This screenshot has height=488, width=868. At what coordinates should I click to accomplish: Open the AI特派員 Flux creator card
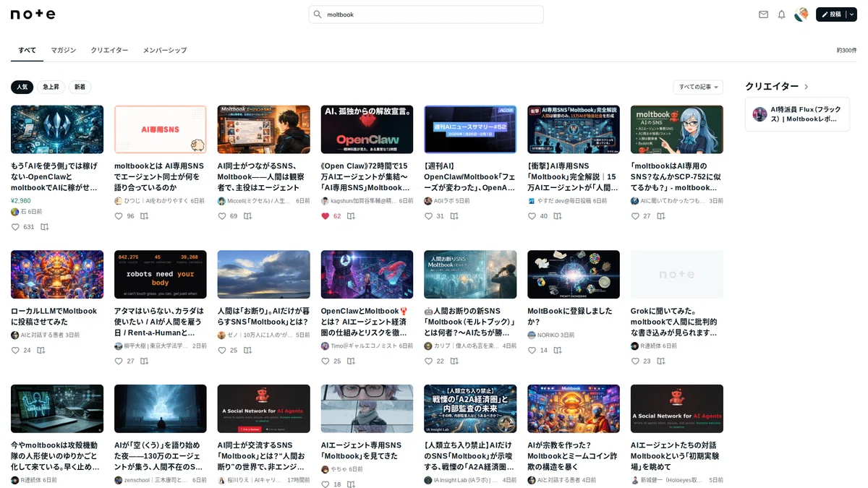(x=797, y=114)
